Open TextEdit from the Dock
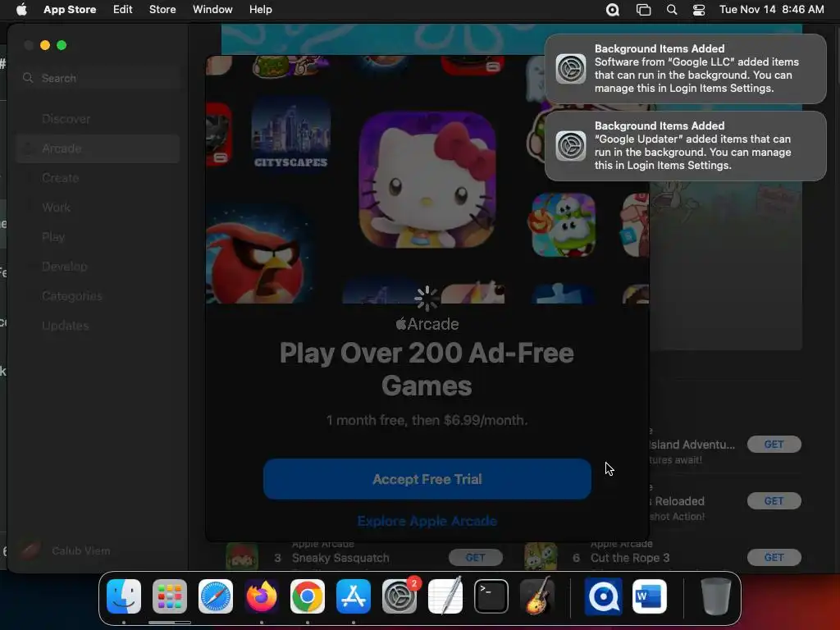 [x=445, y=596]
